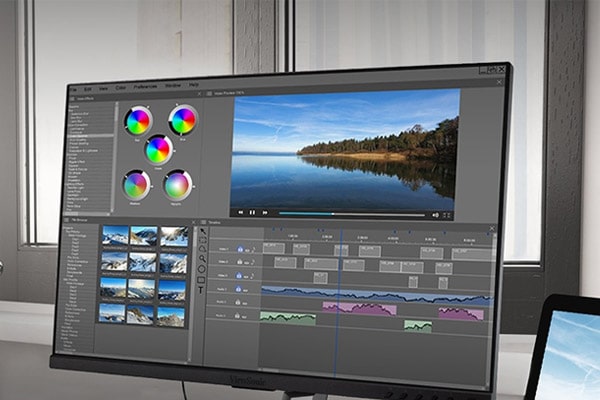Select the zoom magnifier tool

(x=202, y=256)
